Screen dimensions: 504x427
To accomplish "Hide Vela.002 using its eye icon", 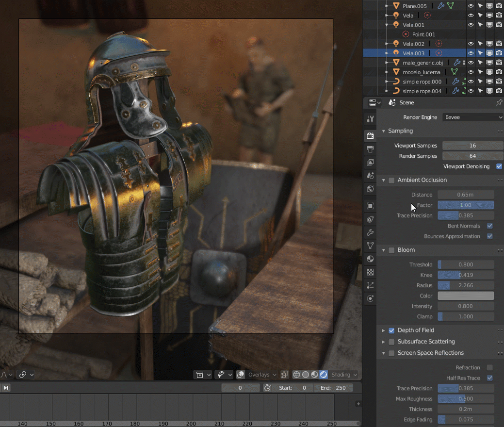I will (x=471, y=44).
